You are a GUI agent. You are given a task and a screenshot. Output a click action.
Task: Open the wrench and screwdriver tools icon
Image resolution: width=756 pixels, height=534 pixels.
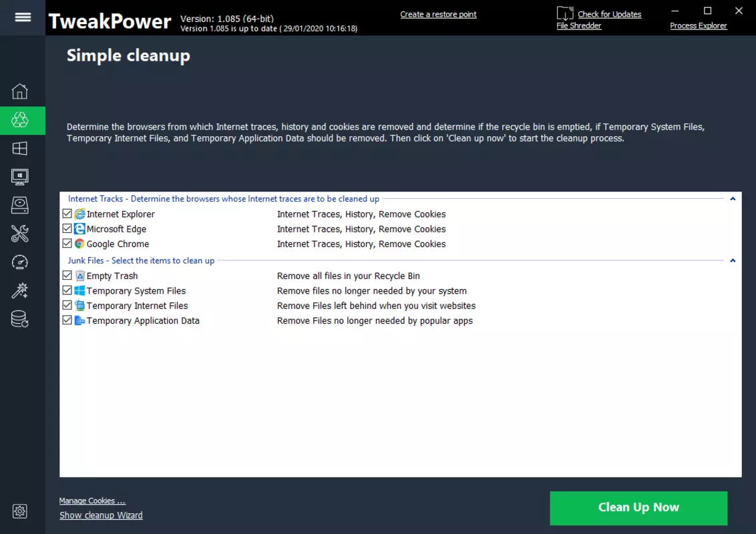click(20, 234)
